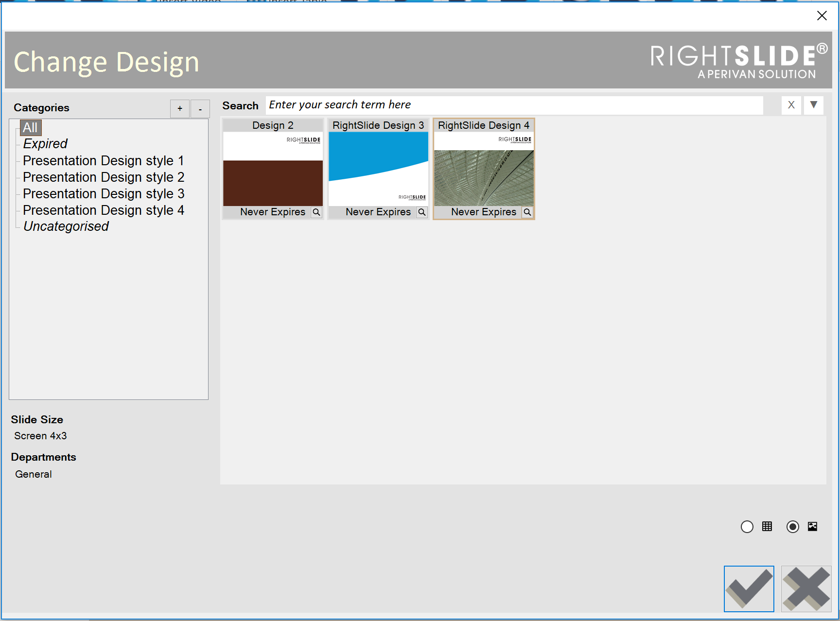The width and height of the screenshot is (840, 621).
Task: Select the Uncategorised category
Action: pyautogui.click(x=66, y=226)
